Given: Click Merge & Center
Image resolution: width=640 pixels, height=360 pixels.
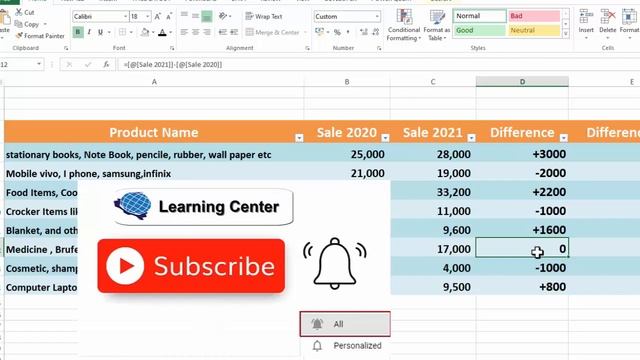Looking at the screenshot, I should [x=273, y=32].
